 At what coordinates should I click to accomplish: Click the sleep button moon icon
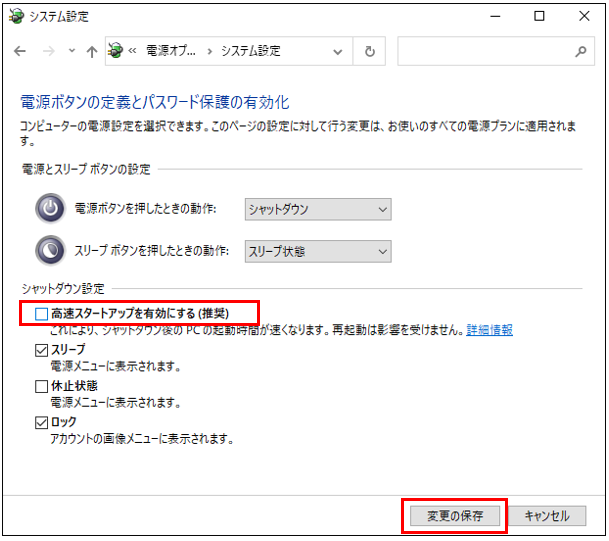(x=49, y=251)
